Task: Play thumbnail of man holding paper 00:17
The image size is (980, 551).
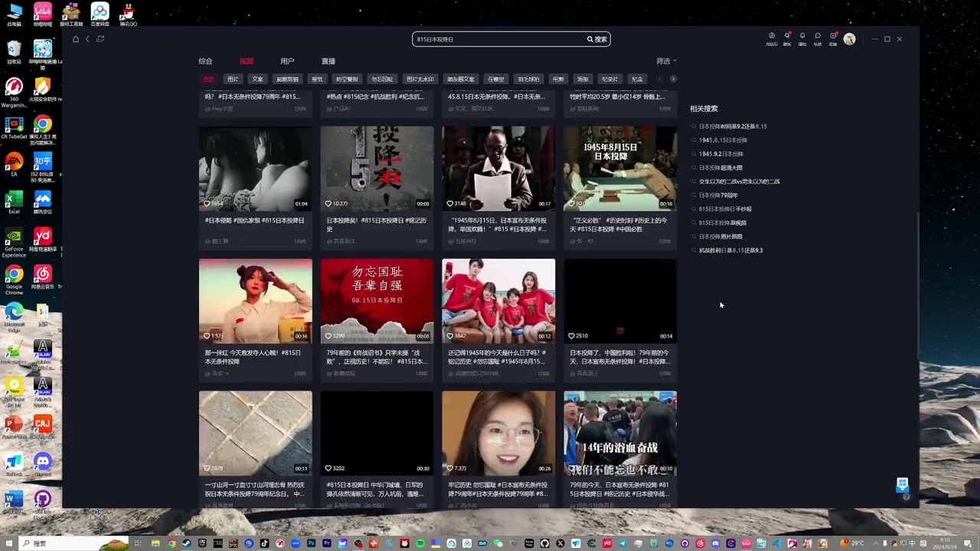Action: click(498, 168)
